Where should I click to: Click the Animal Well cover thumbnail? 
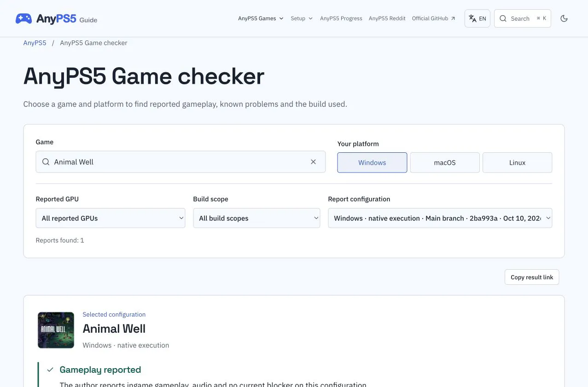click(56, 330)
